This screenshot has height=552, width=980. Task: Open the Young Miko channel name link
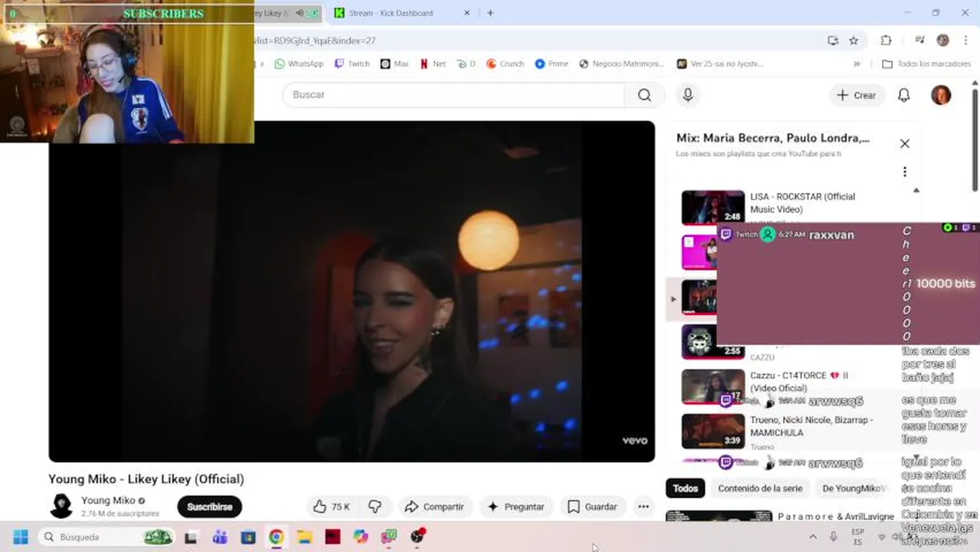pos(108,501)
